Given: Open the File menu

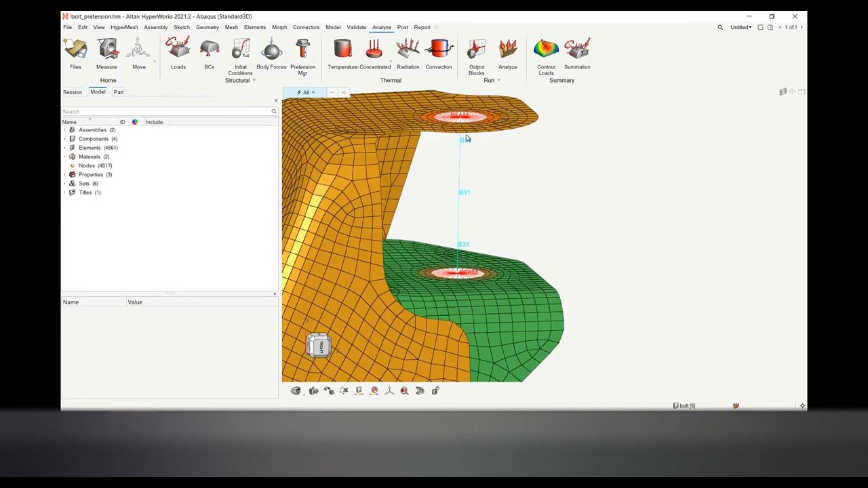Looking at the screenshot, I should tap(68, 27).
